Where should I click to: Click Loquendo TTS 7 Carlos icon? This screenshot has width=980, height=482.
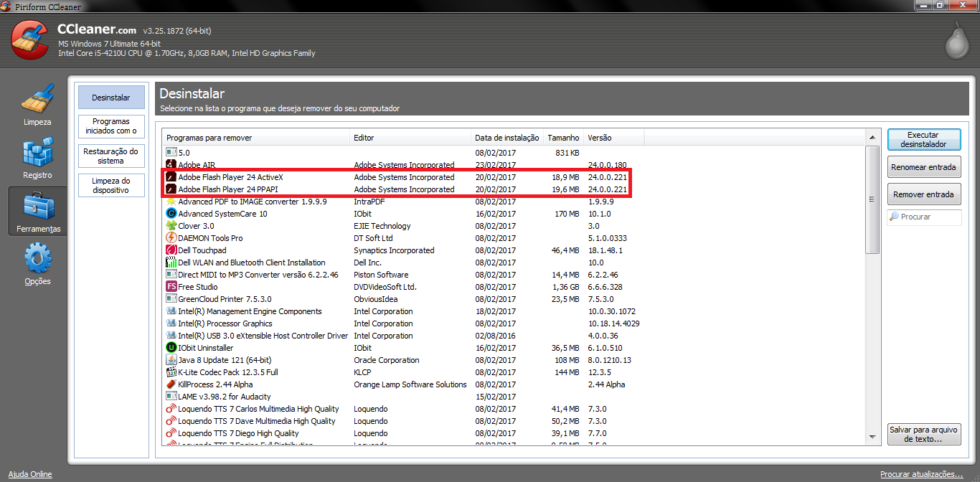coord(171,409)
